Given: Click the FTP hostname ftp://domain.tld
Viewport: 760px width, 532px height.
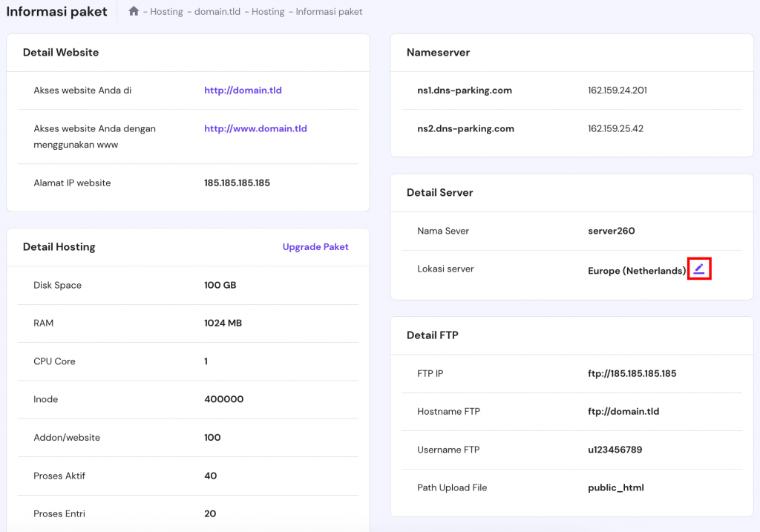Looking at the screenshot, I should 623,411.
